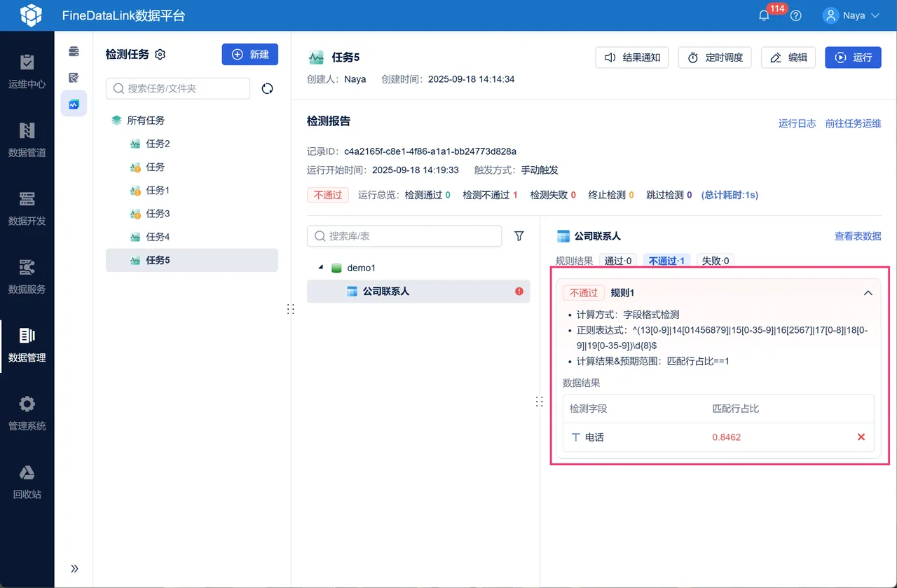Open 数据管道 in left sidebar

tap(27, 139)
